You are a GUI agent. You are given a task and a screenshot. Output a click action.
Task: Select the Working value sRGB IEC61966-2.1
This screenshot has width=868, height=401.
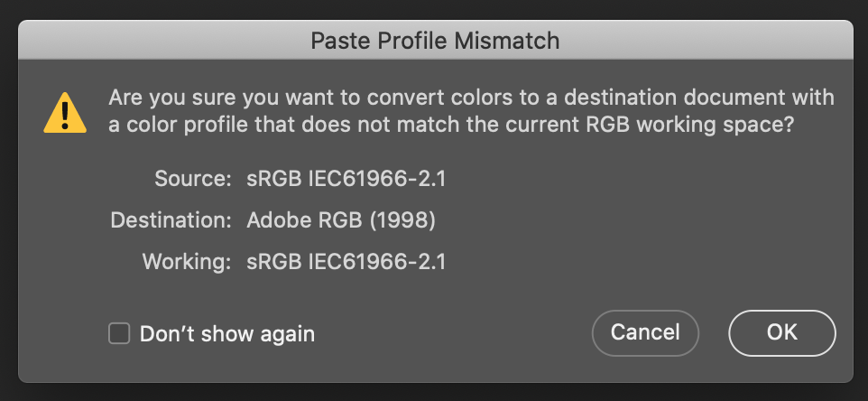point(346,262)
